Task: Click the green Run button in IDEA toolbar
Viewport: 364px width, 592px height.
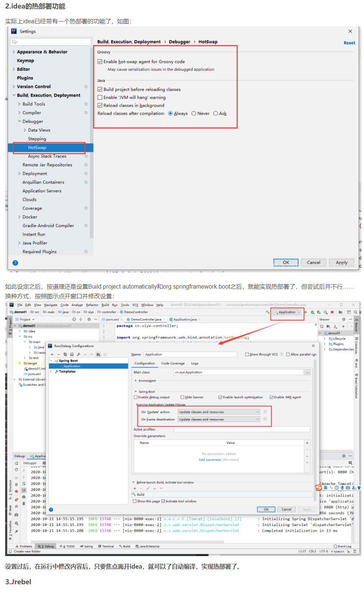Action: [x=306, y=312]
